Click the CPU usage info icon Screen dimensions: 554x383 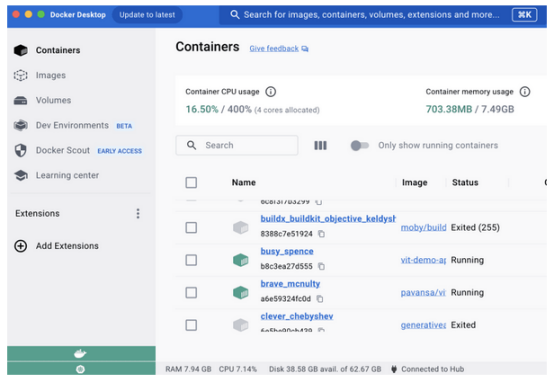271,92
